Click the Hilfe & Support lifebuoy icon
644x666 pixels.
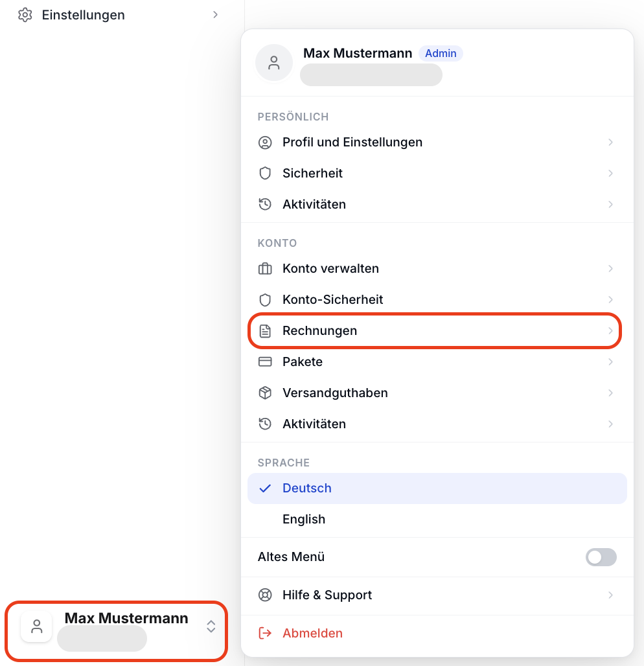[265, 595]
